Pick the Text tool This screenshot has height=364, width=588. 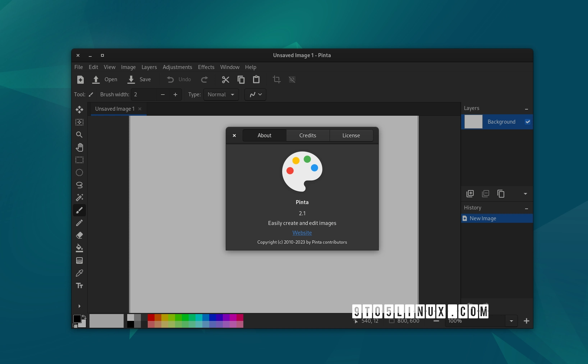[x=79, y=286]
